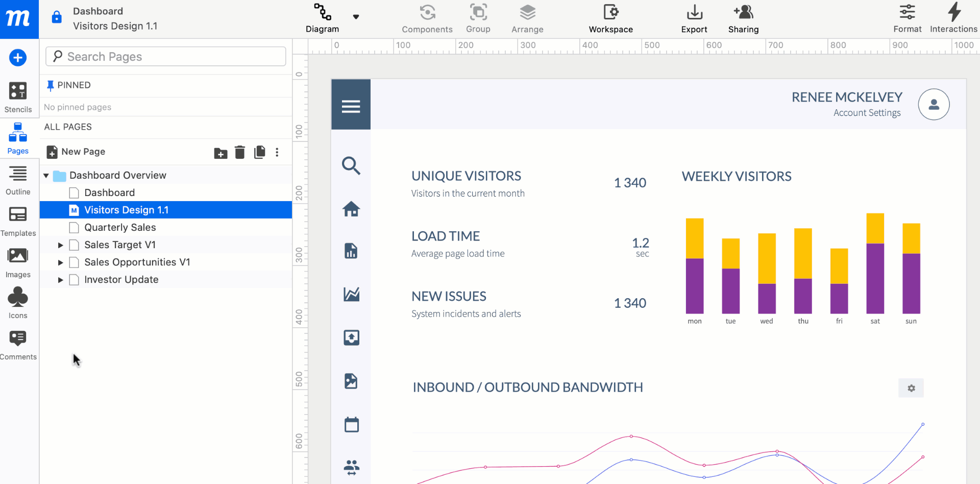Click the add new folder icon

pos(220,153)
